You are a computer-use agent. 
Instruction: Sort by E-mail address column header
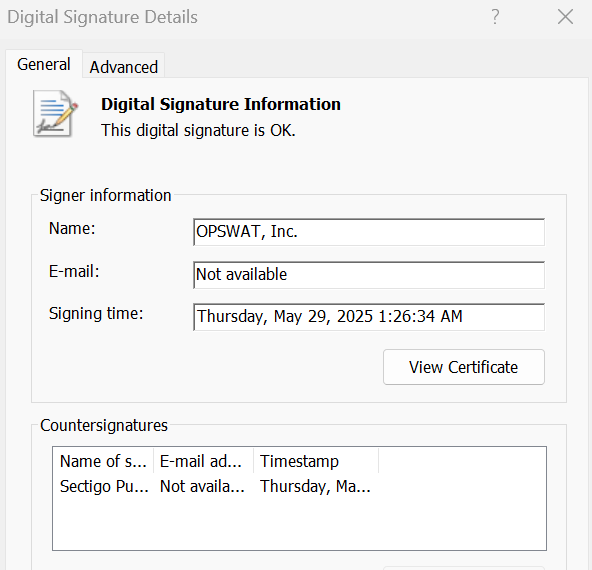click(x=204, y=461)
